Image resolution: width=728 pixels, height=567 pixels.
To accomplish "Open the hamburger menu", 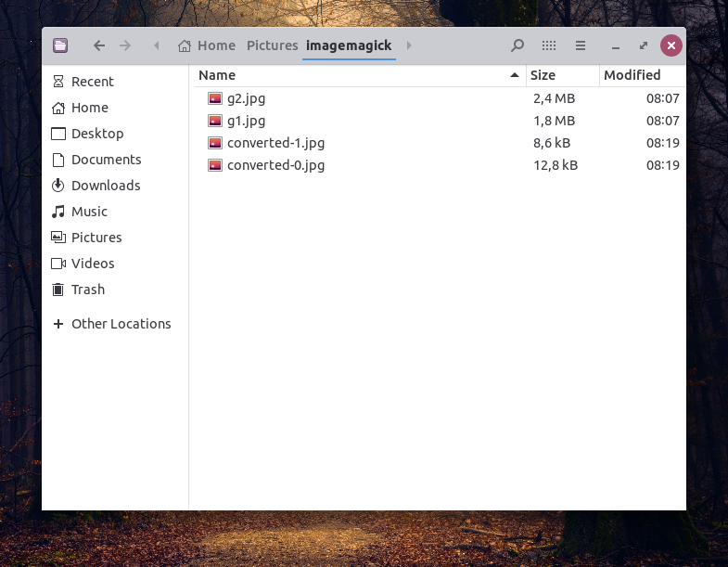I will [x=581, y=45].
